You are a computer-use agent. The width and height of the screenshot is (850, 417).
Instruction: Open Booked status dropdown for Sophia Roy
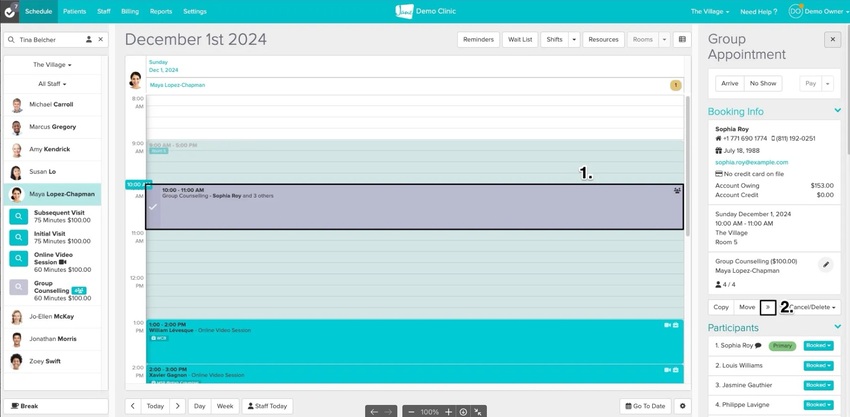[x=819, y=345]
